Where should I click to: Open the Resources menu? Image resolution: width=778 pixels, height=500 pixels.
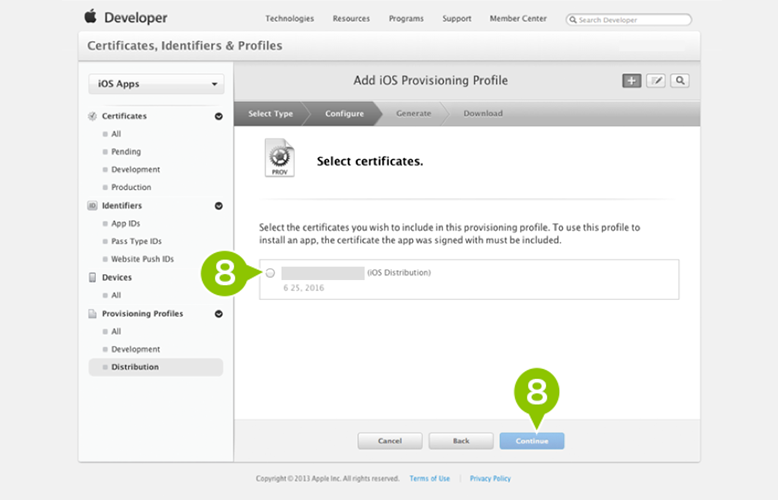351,18
